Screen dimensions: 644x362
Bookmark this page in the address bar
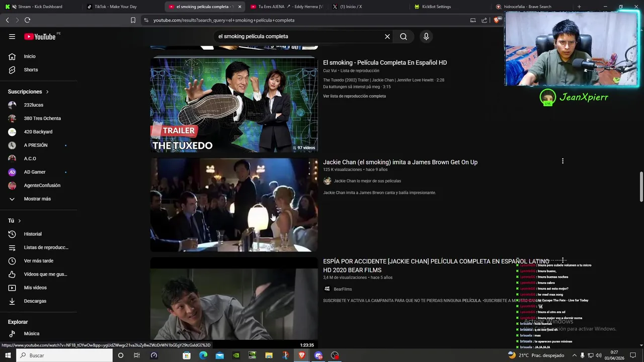(x=133, y=20)
